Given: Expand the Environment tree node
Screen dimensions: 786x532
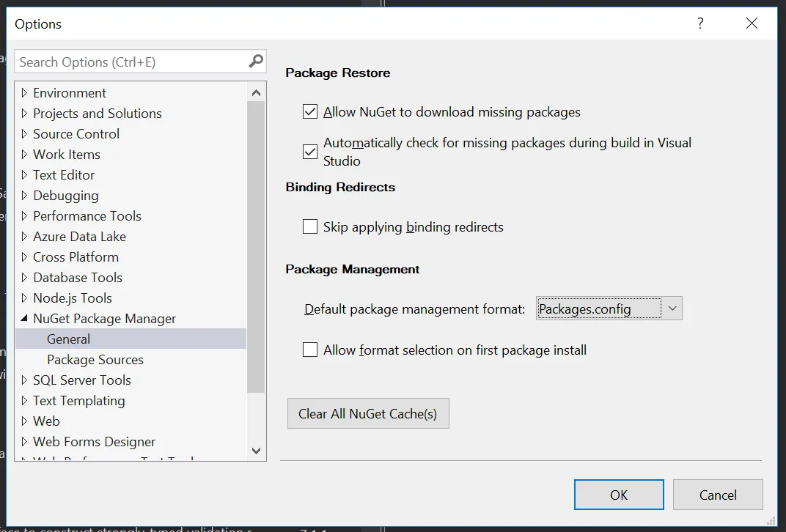Looking at the screenshot, I should (25, 93).
